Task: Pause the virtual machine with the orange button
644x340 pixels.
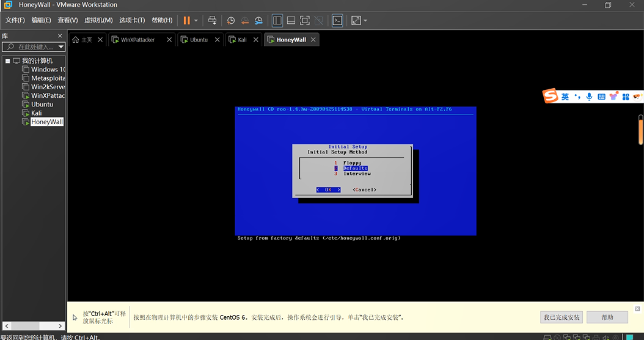Action: (x=186, y=21)
